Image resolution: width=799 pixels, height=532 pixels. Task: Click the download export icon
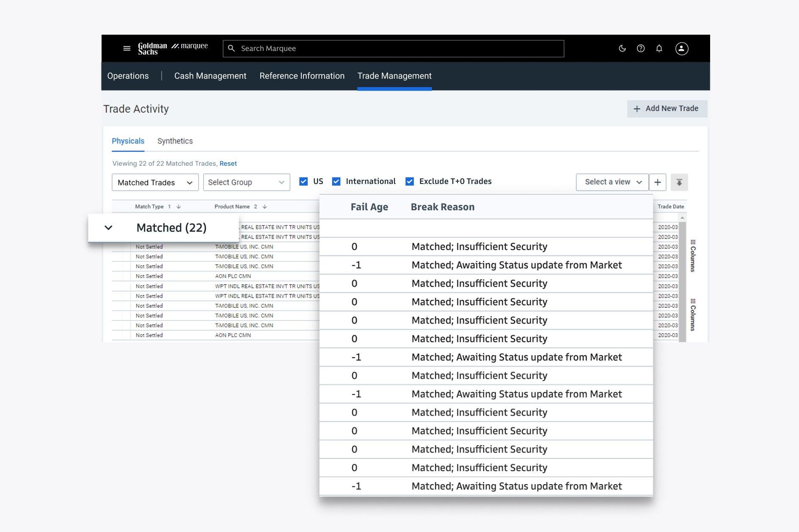[x=679, y=182]
